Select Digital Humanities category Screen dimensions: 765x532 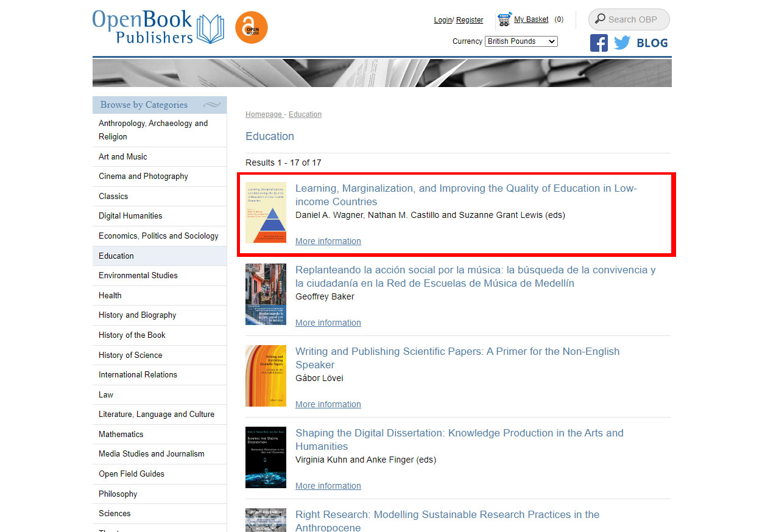160,216
